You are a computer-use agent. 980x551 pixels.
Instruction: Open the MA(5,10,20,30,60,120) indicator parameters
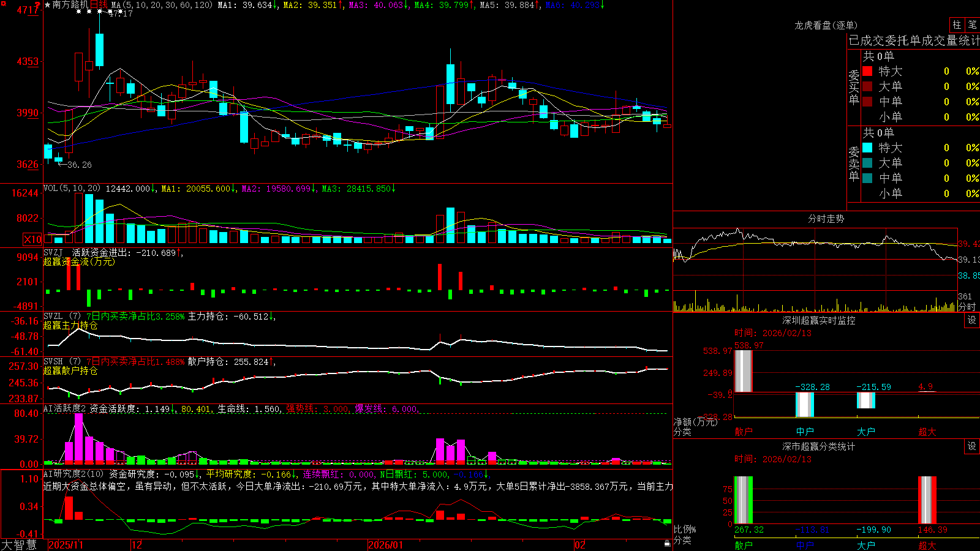[x=162, y=5]
